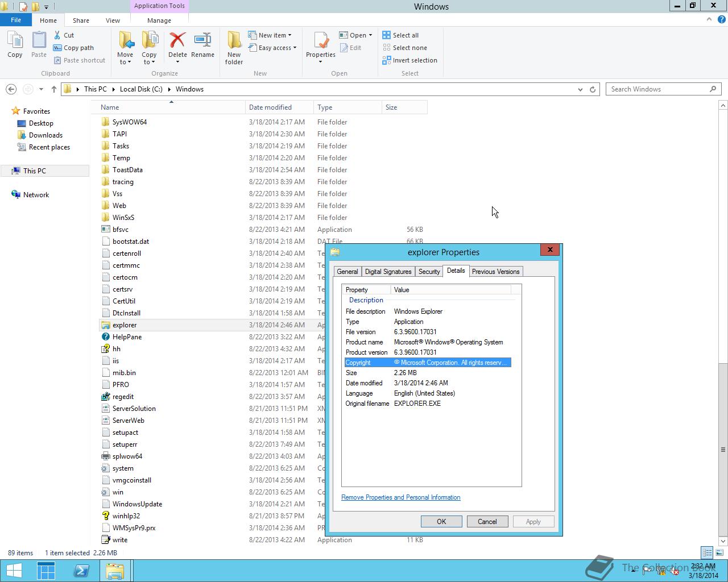Select Desktop under Favorites
Viewport: 728px width, 582px height.
[41, 123]
